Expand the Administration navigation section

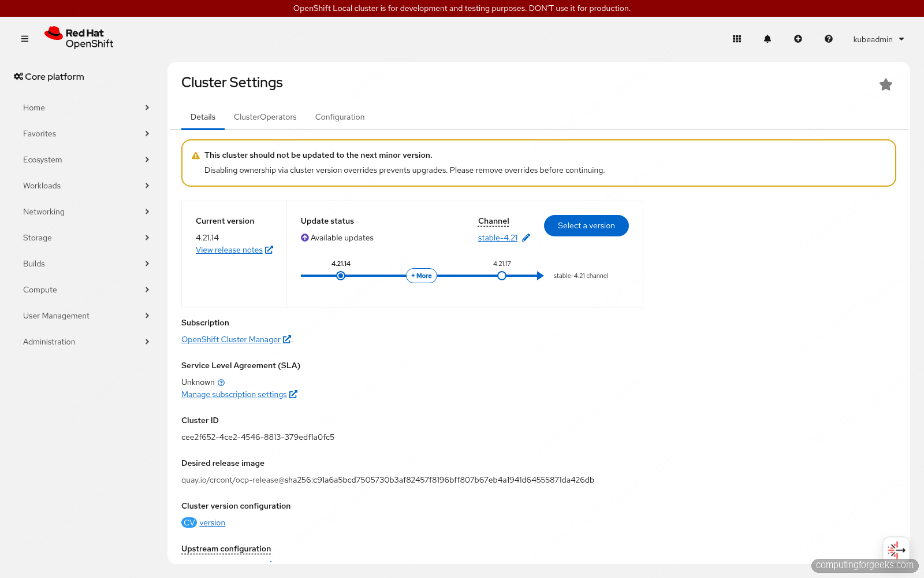point(85,342)
